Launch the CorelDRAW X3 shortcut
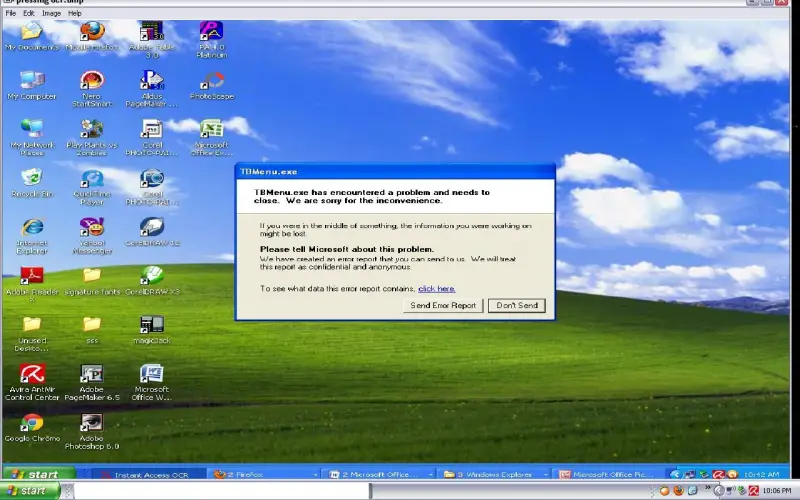 [152, 281]
